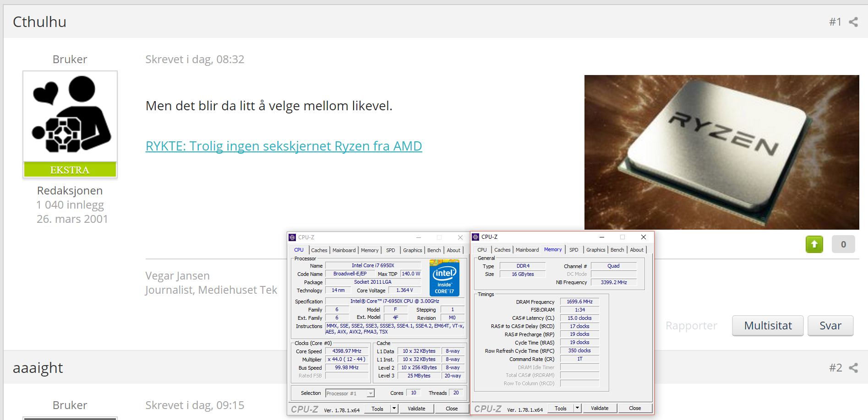The image size is (868, 420).
Task: Click CPU-Z app icon in left window title
Action: 292,237
